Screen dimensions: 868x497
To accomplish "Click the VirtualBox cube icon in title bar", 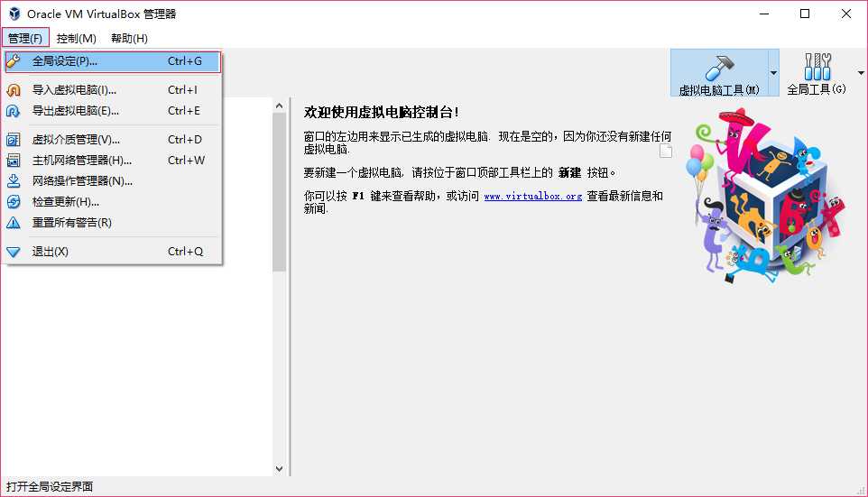I will point(14,14).
